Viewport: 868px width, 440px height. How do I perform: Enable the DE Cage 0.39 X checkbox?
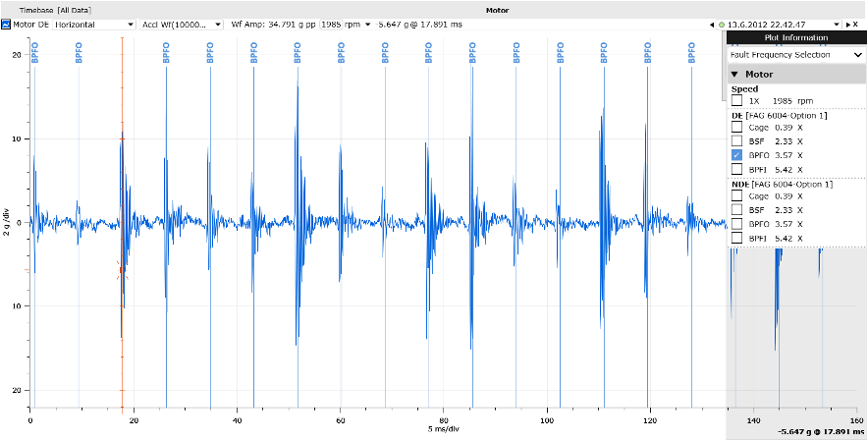pos(736,128)
